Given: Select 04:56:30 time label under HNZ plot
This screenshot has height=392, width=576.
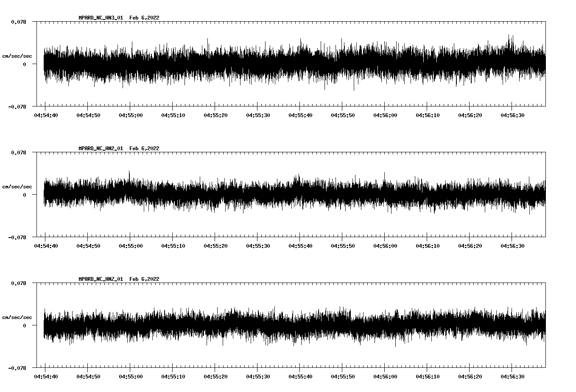Looking at the screenshot, I should (512, 377).
